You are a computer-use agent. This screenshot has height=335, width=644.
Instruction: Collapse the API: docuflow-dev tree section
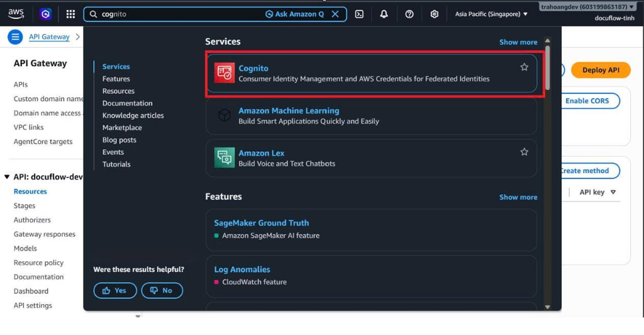[7, 177]
